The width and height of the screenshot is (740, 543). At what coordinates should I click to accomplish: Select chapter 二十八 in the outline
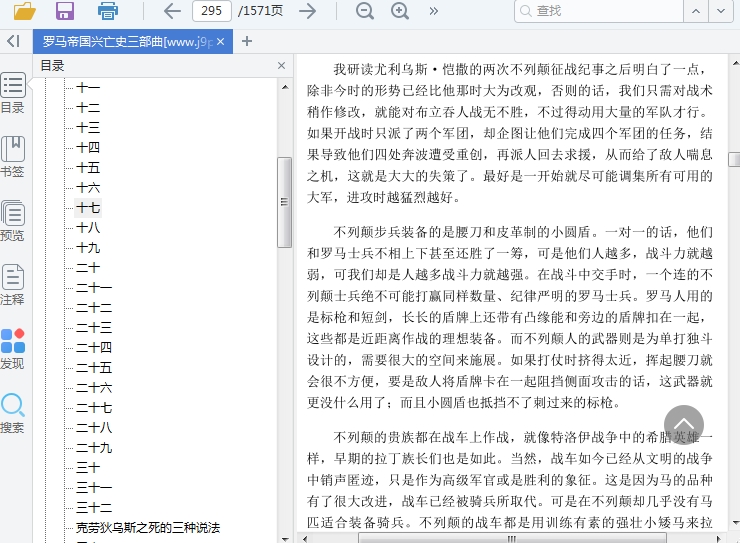pos(94,427)
